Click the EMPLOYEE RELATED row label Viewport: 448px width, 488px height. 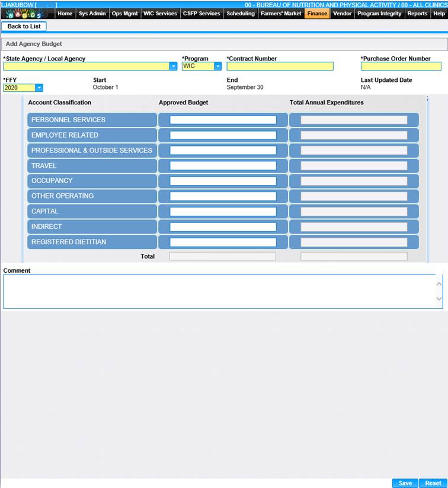coord(65,135)
